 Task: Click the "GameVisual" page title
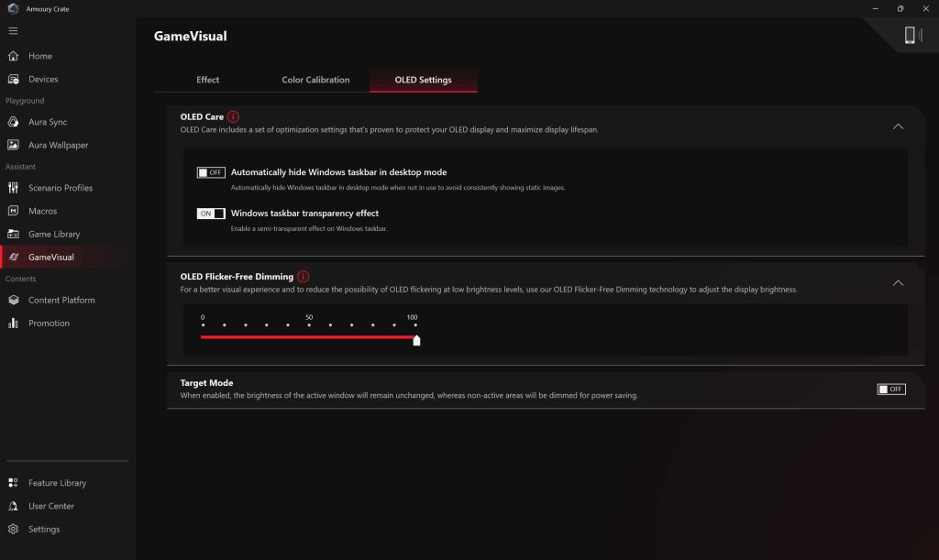pyautogui.click(x=191, y=36)
